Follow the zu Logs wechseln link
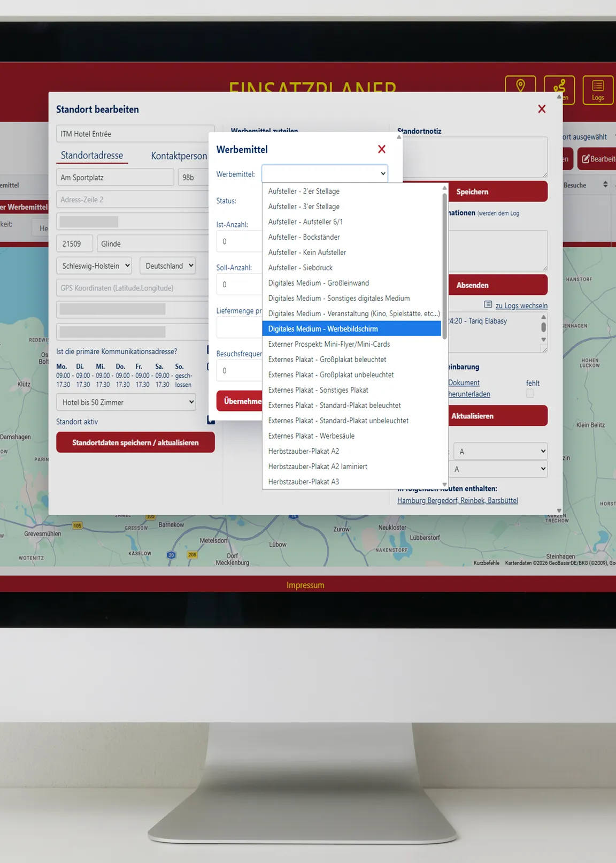Screen dimensions: 616x863 [x=521, y=306]
